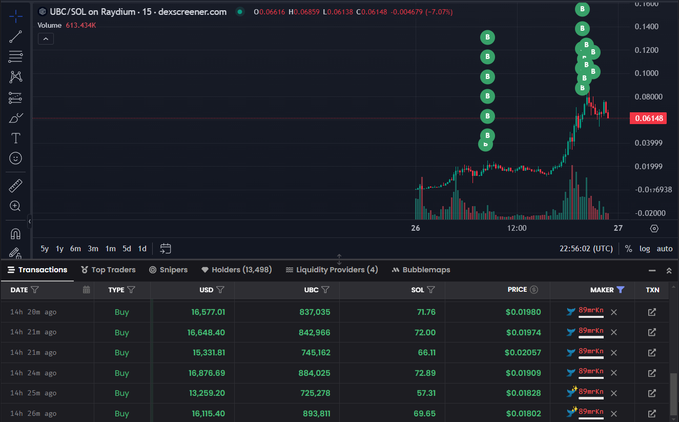679x422 pixels.
Task: Open maker 89mrKn on the 15,331.81 row
Action: [591, 351]
